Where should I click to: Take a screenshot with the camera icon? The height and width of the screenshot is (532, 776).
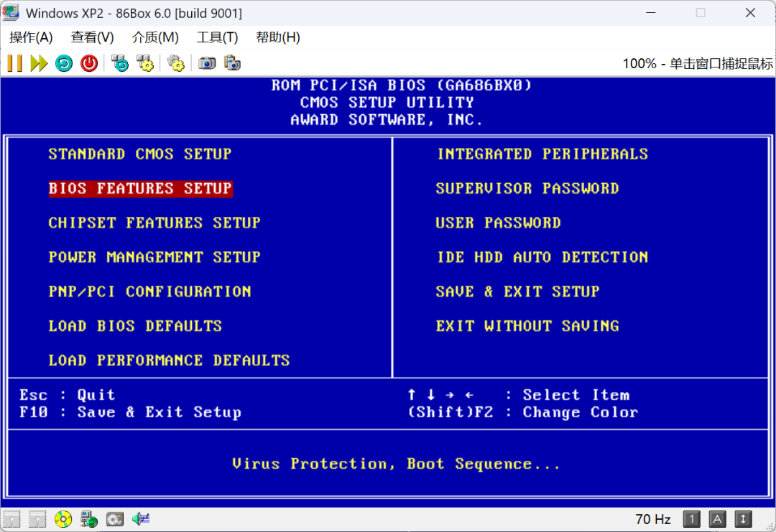click(x=207, y=63)
